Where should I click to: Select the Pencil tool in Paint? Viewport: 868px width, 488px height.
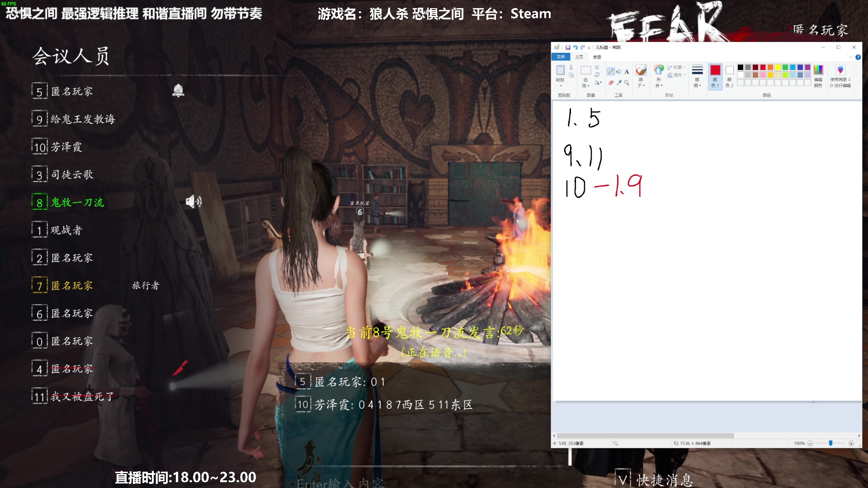click(x=611, y=71)
